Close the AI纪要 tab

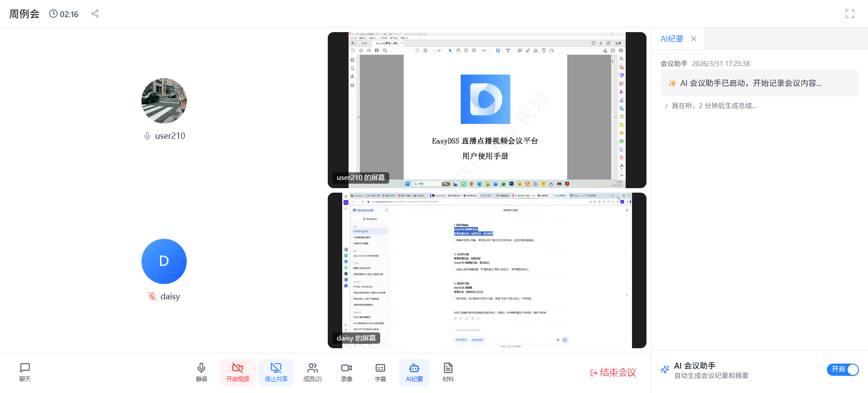(x=693, y=39)
